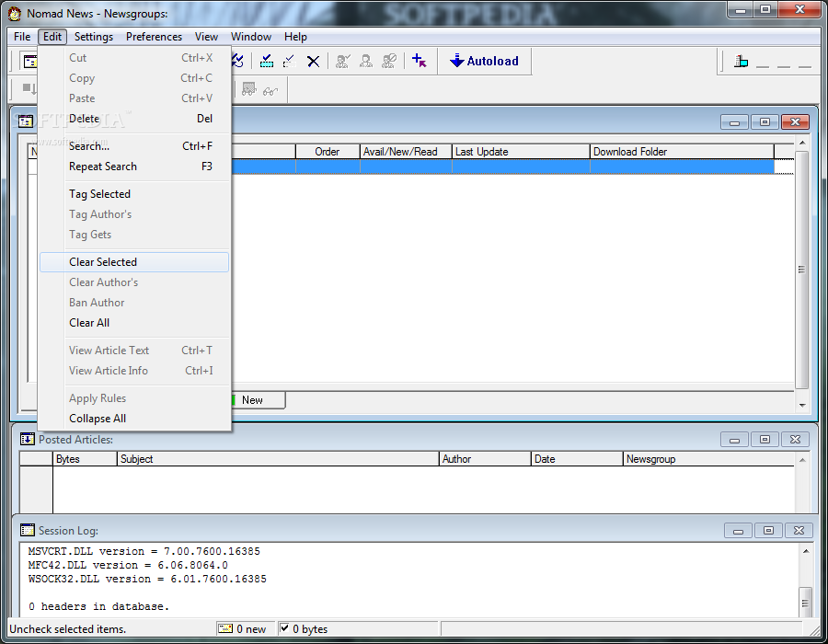This screenshot has width=828, height=644.
Task: Open the Preferences menu
Action: pos(154,37)
